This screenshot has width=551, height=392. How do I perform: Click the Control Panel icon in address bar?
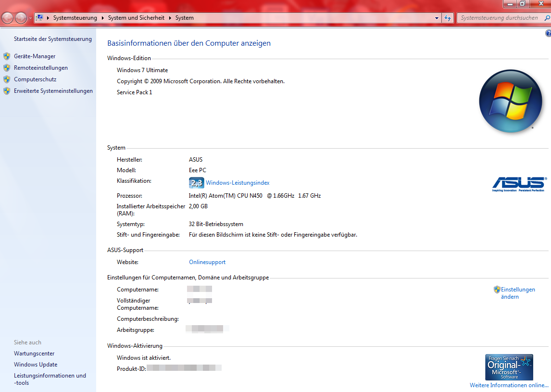coord(39,18)
